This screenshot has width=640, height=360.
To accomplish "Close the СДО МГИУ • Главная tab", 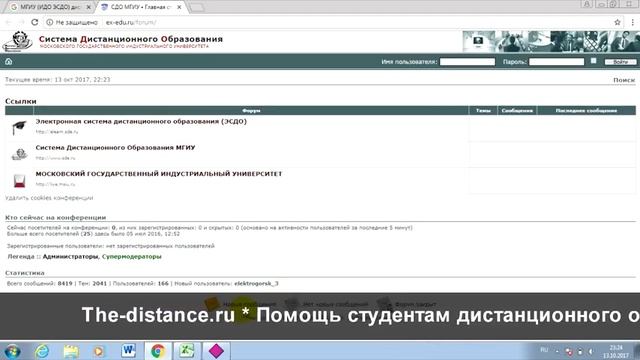I will [179, 7].
